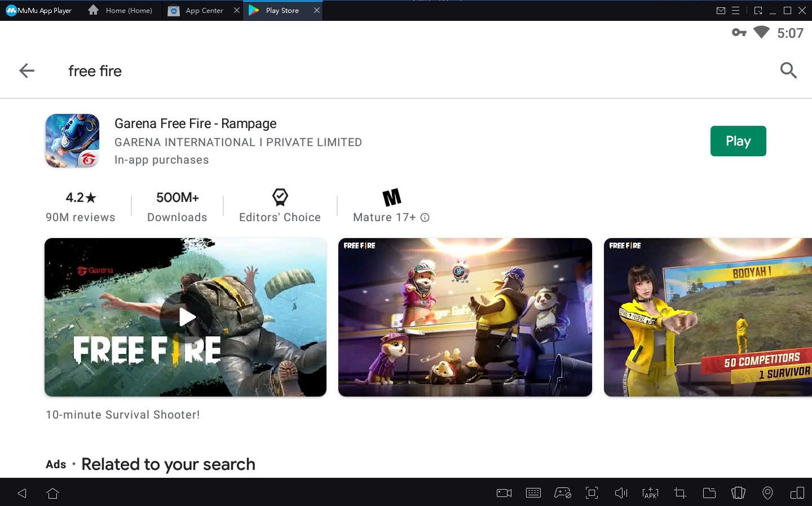Switch to the Home (Home) tab
This screenshot has height=506, width=812.
click(121, 10)
